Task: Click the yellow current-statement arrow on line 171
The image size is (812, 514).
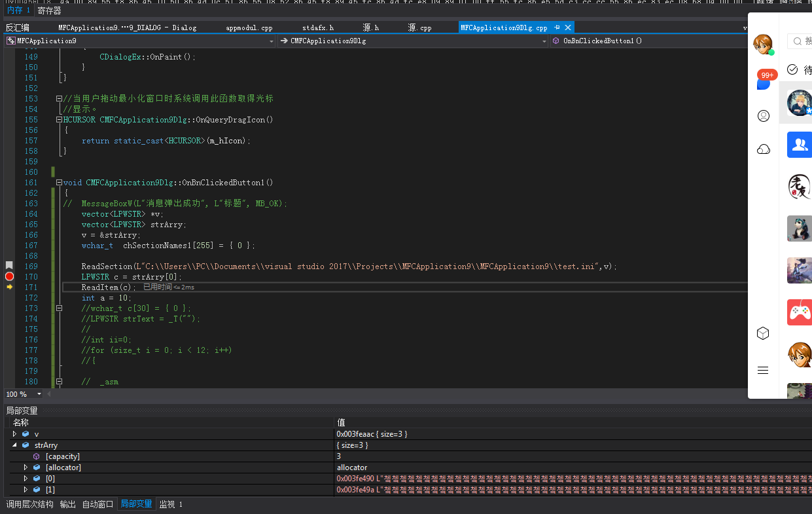Action: pyautogui.click(x=9, y=287)
